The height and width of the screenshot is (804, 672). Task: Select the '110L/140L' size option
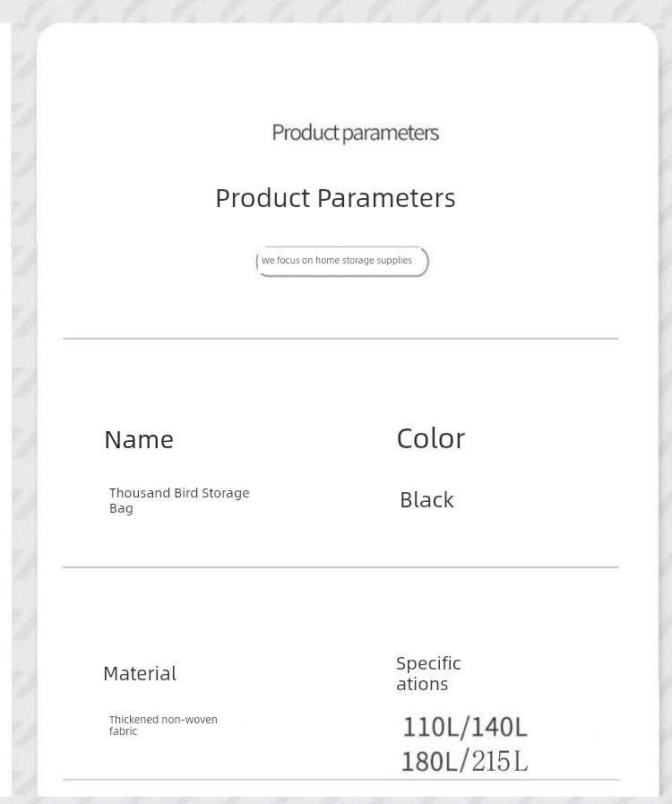(465, 726)
